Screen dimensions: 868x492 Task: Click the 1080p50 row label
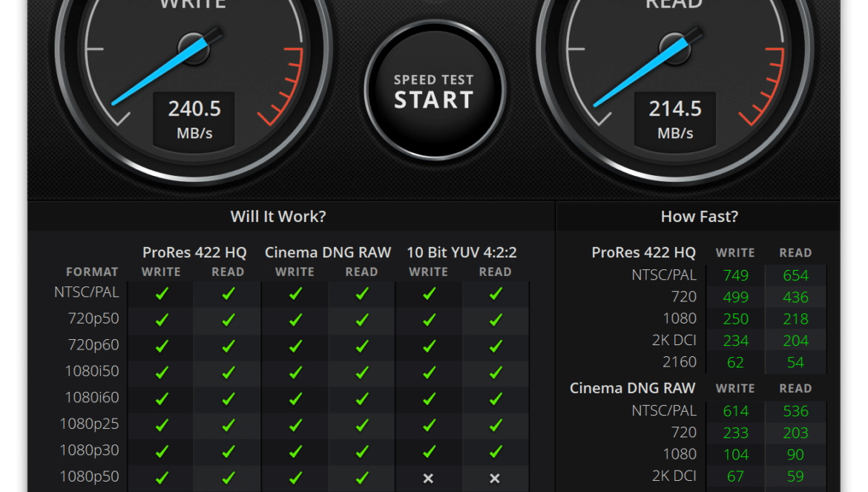[89, 476]
